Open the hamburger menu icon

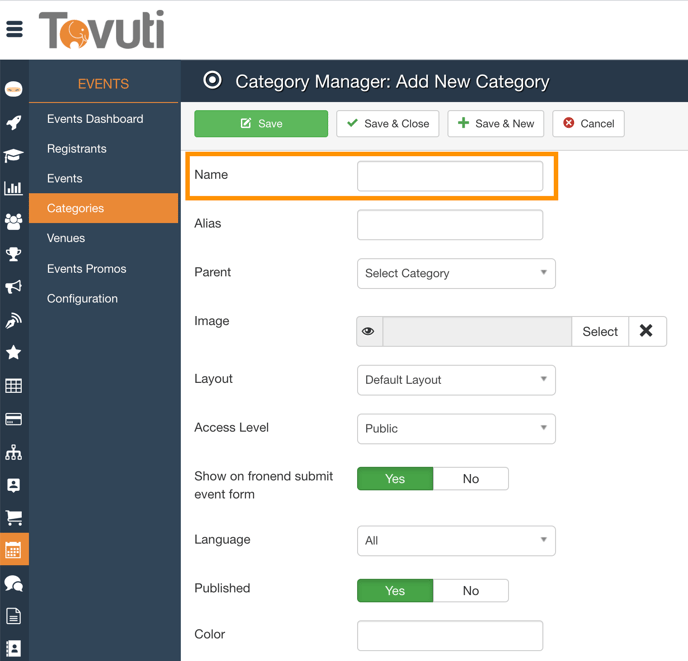coord(14,29)
